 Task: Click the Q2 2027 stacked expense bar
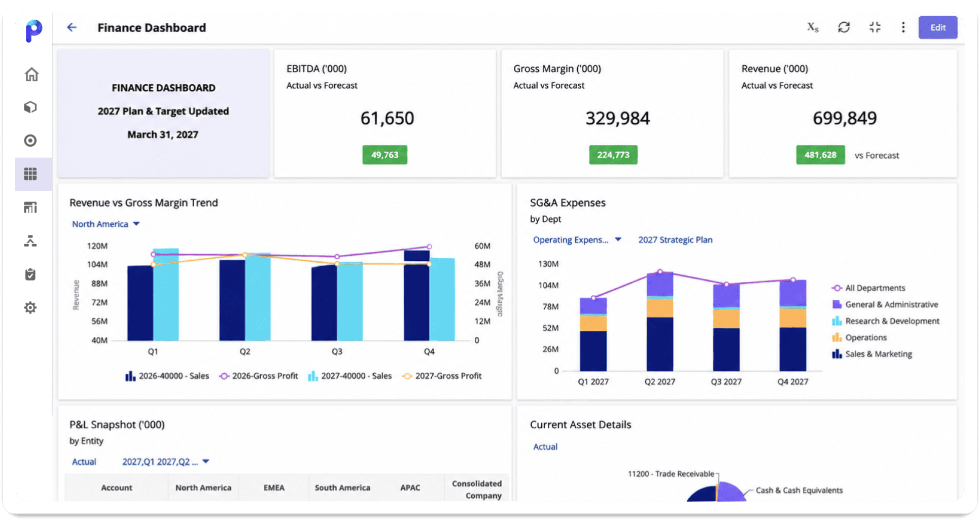660,322
